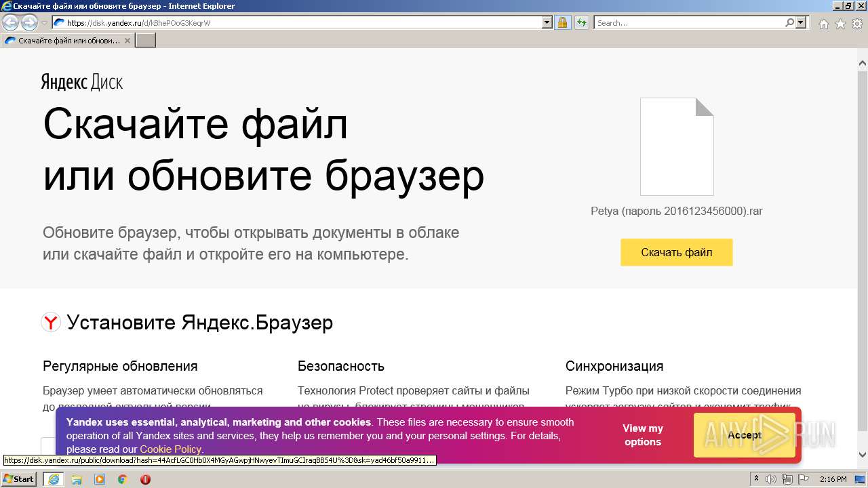The height and width of the screenshot is (488, 868).
Task: Click the 2:16 PM system clock
Action: 833,479
